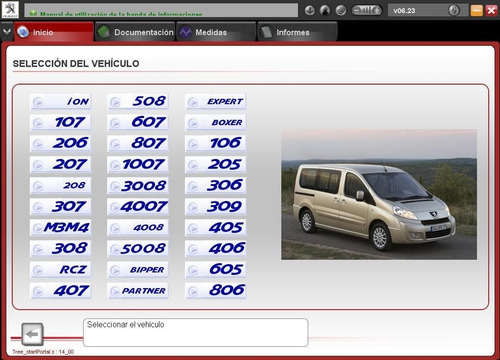
Task: Select the 1007 model
Action: click(138, 165)
